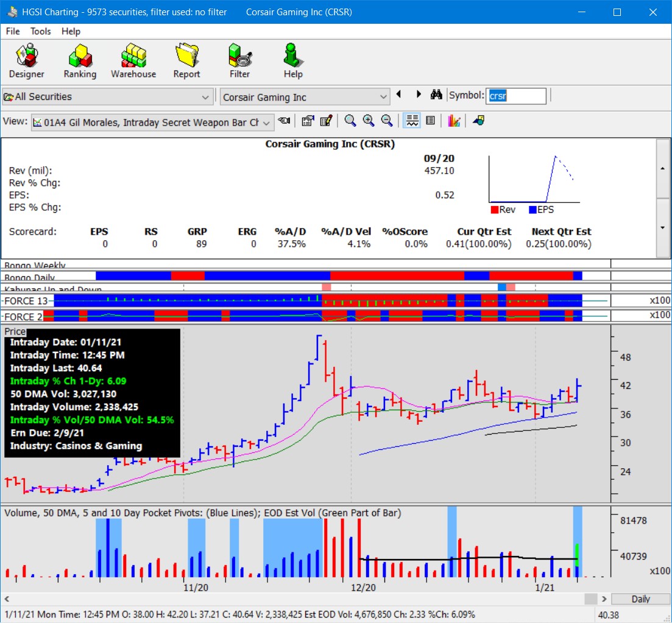
Task: Expand the All Securities dropdown
Action: point(205,98)
